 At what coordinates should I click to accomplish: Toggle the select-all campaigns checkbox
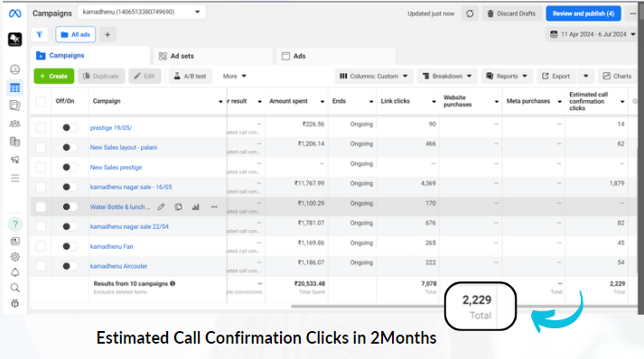point(41,101)
